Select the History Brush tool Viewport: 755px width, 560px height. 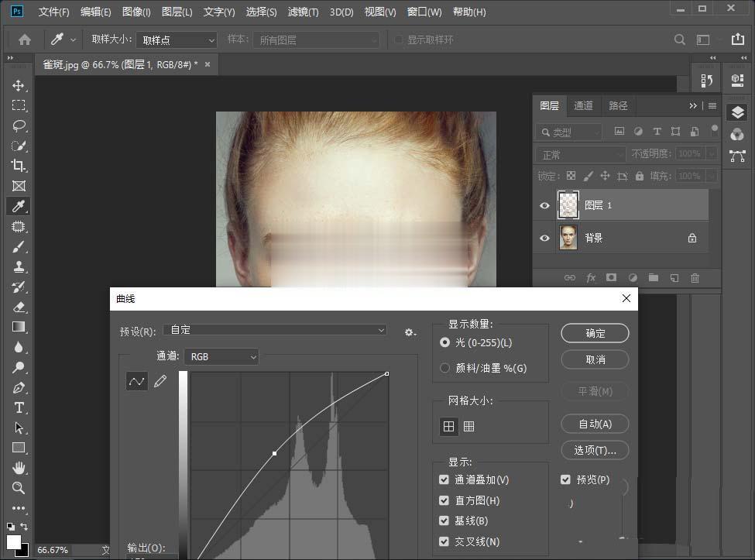pyautogui.click(x=19, y=287)
